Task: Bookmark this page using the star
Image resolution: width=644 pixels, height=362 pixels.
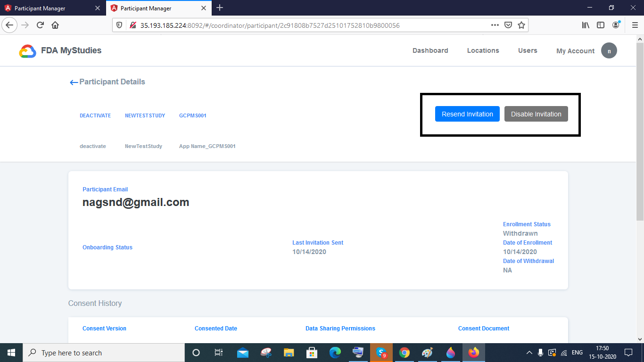Action: [521, 25]
